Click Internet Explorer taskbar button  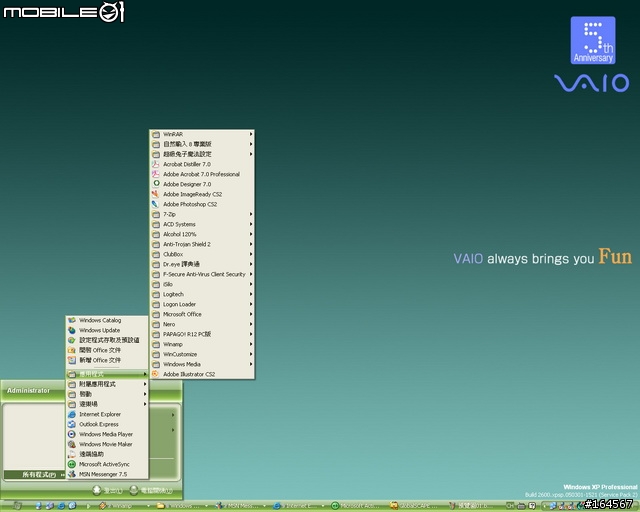[x=298, y=506]
